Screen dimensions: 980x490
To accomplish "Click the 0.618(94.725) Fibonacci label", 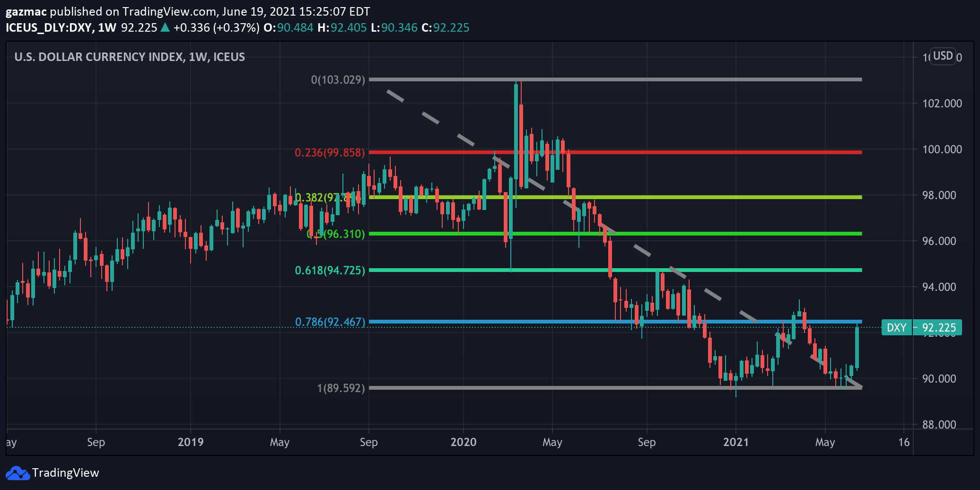I will pos(330,270).
